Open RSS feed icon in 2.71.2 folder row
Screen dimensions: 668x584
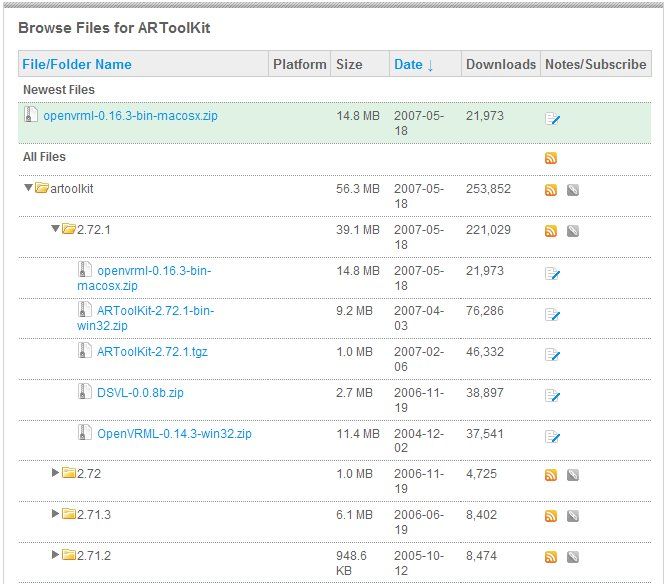pos(551,557)
